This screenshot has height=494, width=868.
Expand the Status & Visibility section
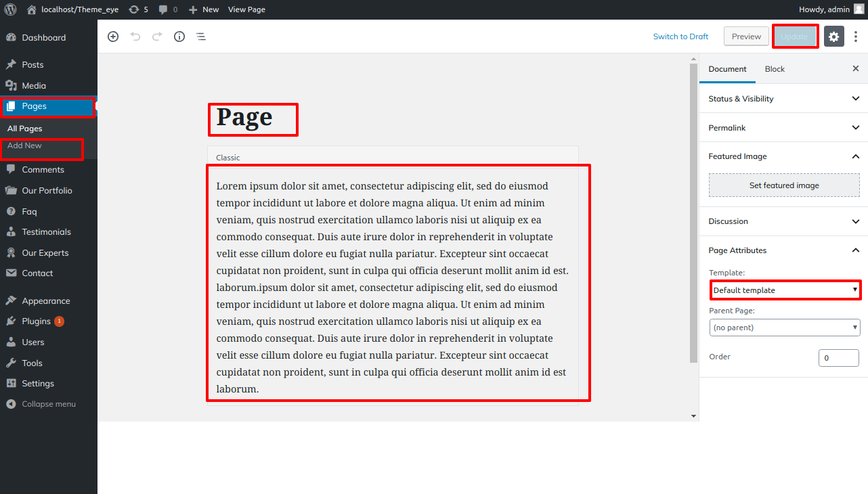point(783,98)
